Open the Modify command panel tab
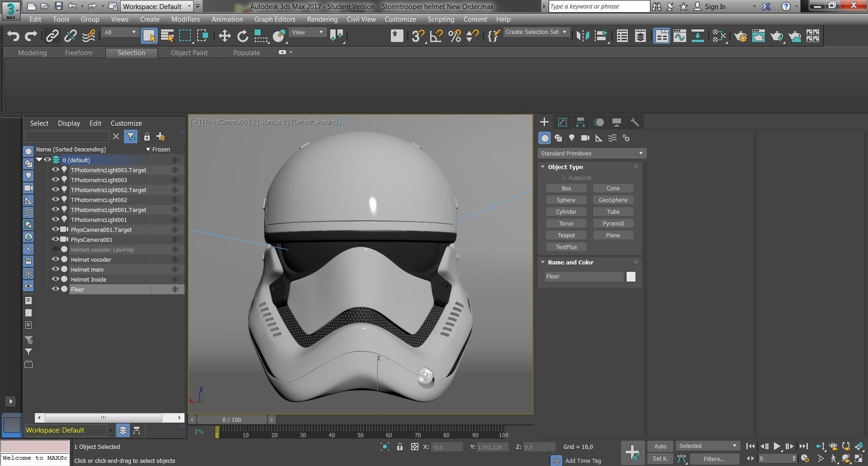The width and height of the screenshot is (868, 466). 562,122
